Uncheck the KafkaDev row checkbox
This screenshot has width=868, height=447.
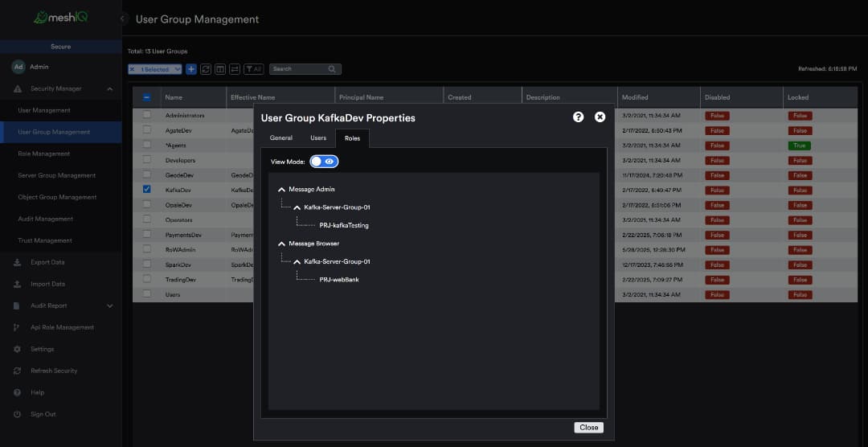(x=146, y=190)
